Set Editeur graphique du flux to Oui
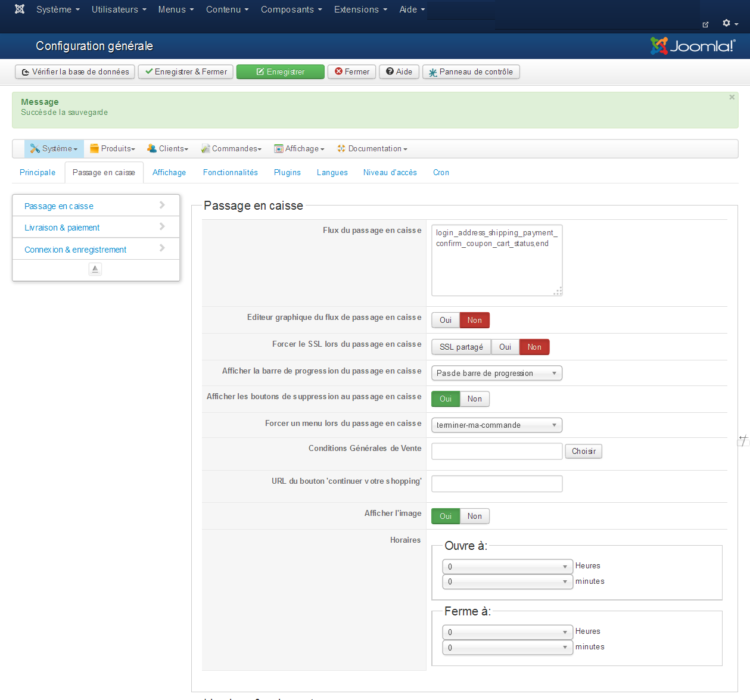 point(446,320)
